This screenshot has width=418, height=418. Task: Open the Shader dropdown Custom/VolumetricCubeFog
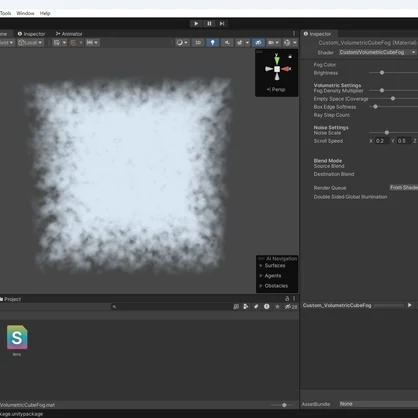click(x=377, y=52)
